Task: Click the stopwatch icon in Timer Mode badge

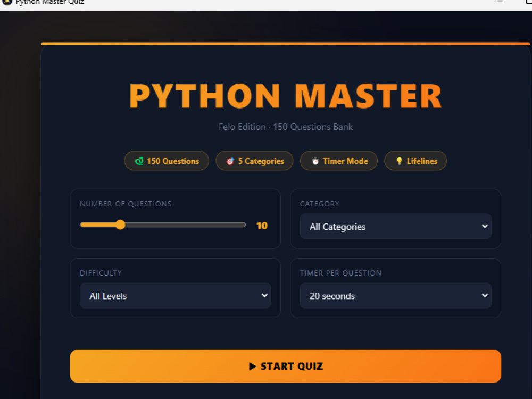Action: click(x=315, y=161)
